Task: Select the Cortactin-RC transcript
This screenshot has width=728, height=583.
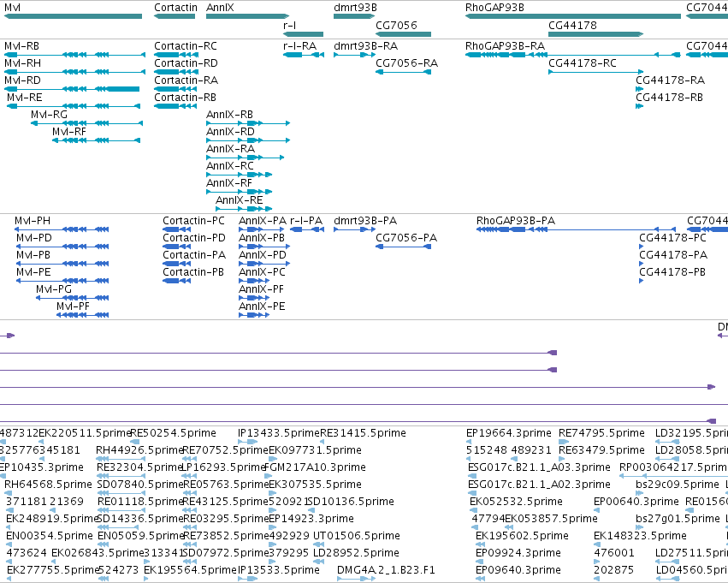Action: click(x=175, y=55)
